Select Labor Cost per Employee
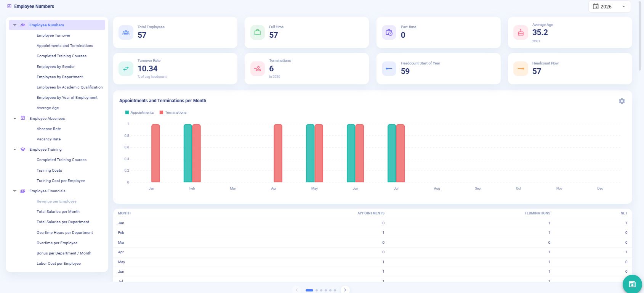 (x=59, y=264)
